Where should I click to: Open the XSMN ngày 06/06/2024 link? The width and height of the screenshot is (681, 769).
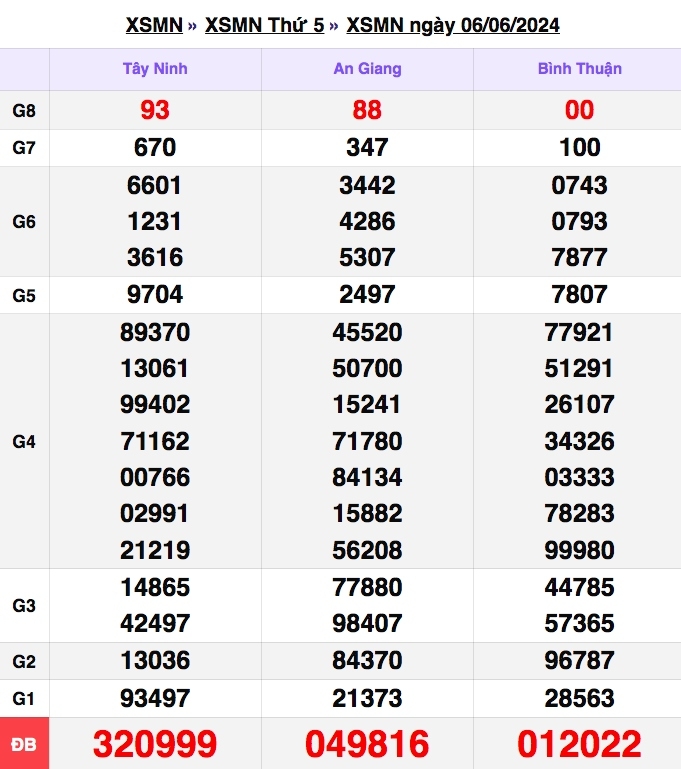pos(453,26)
